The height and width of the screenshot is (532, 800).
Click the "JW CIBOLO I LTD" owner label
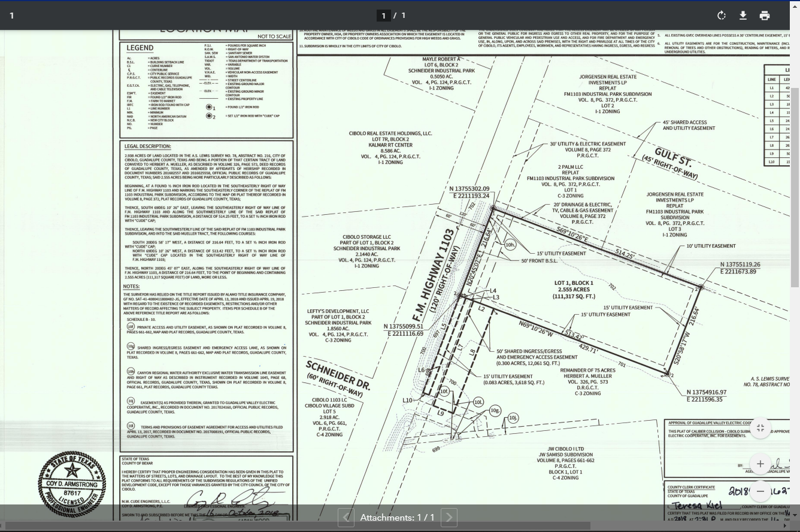point(565,449)
